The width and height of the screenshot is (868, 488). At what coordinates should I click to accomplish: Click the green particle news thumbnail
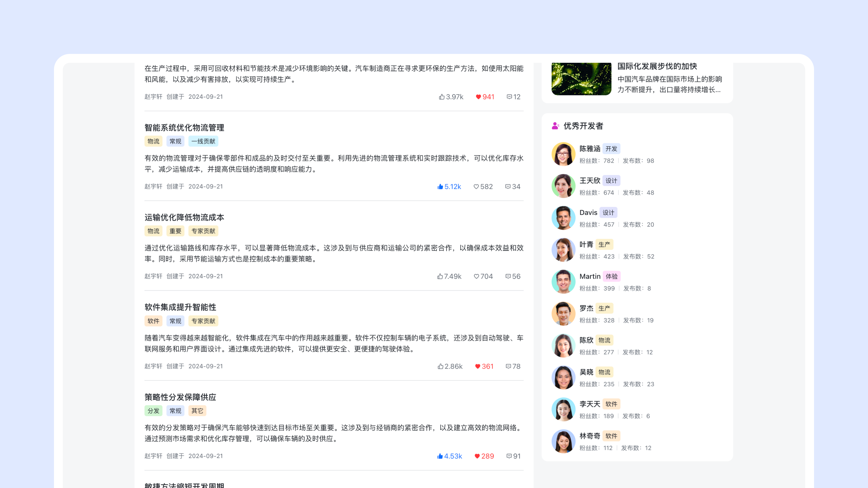(x=581, y=79)
